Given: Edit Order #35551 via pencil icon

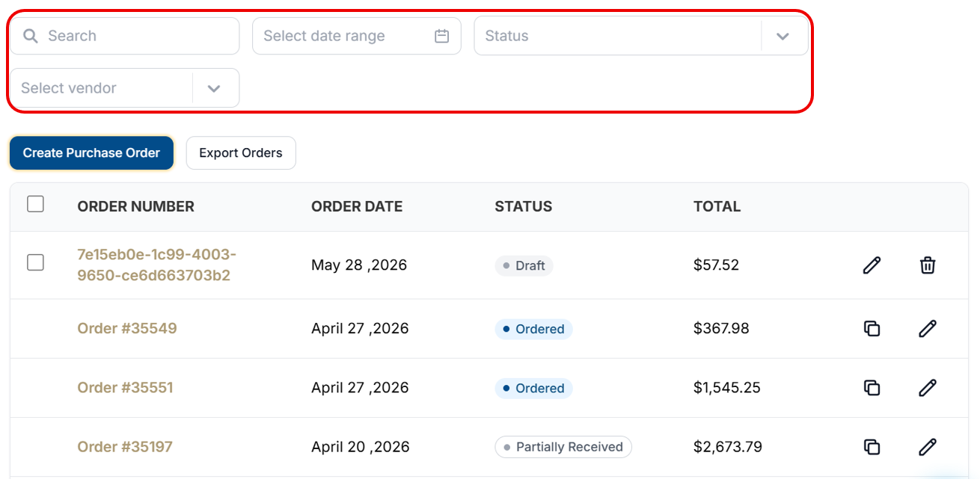Looking at the screenshot, I should (928, 388).
